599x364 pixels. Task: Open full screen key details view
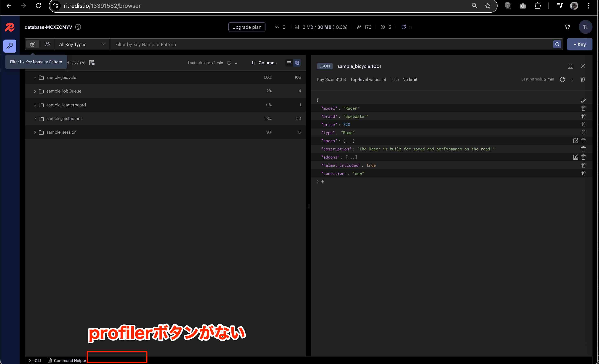point(570,66)
